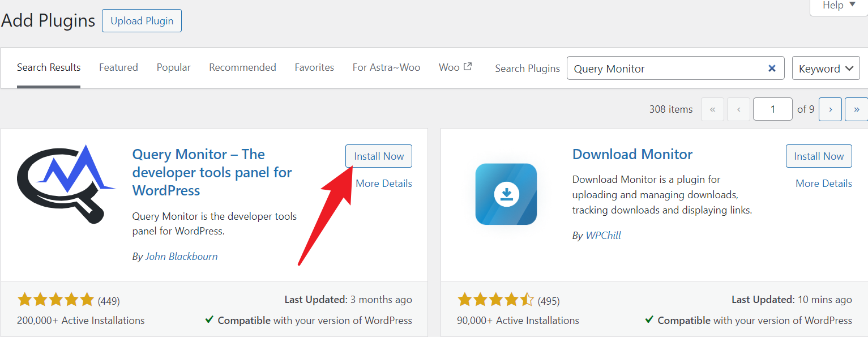Open the For Astra~Woo tab

pyautogui.click(x=386, y=67)
